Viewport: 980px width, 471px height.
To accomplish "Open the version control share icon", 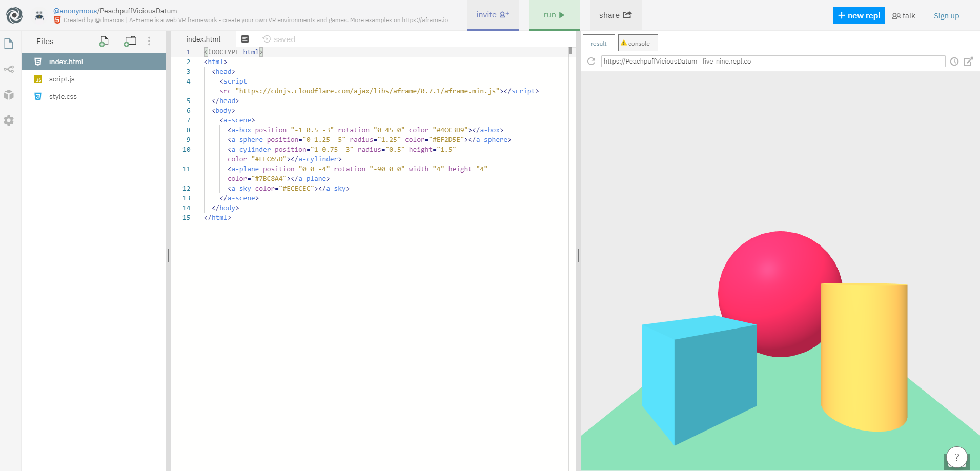I will click(9, 69).
